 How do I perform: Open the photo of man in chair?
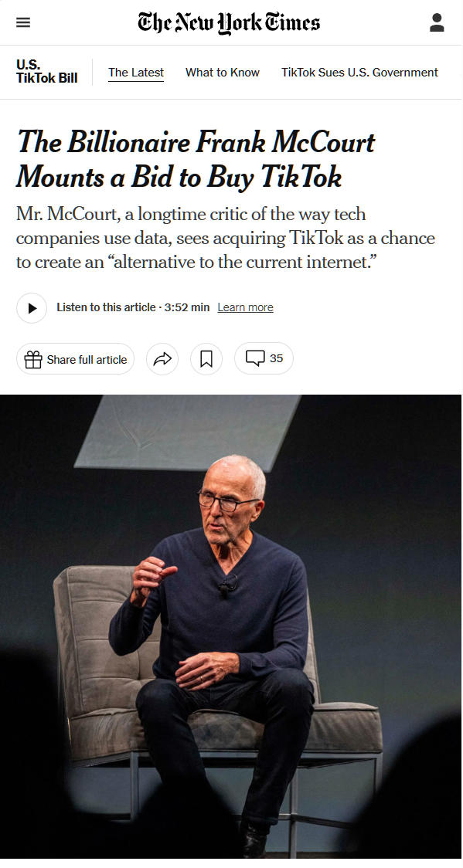tap(231, 626)
